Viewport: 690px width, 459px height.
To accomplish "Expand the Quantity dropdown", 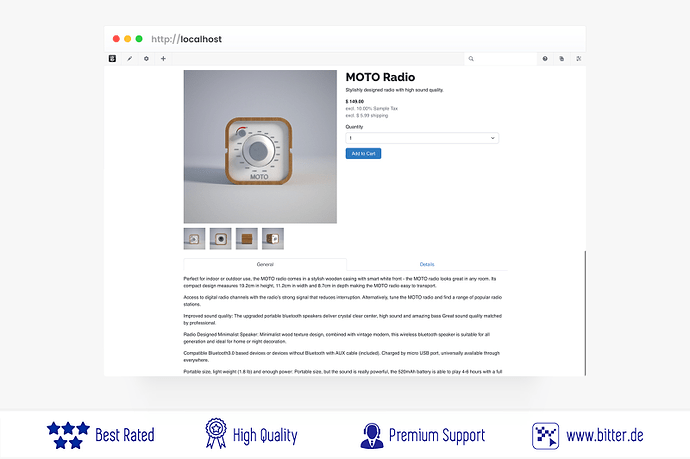I will click(422, 138).
